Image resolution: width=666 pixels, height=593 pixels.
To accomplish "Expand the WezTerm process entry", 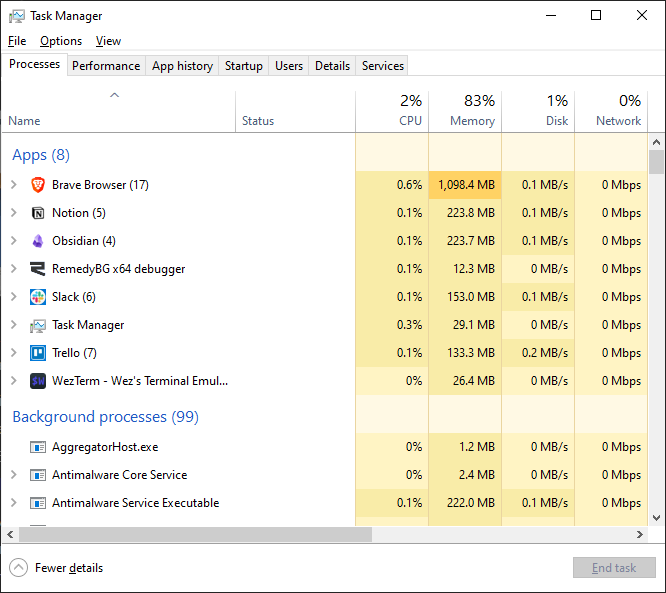I will [14, 381].
